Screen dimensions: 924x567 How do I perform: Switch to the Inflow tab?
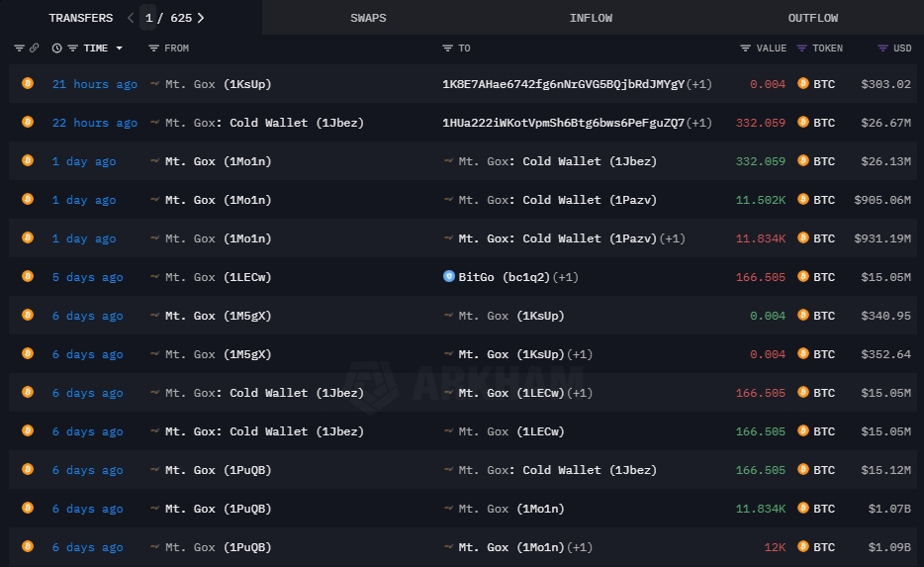coord(591,18)
